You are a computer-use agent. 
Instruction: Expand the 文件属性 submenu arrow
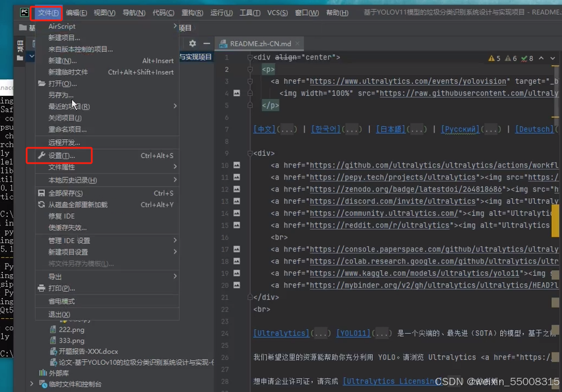pos(175,167)
